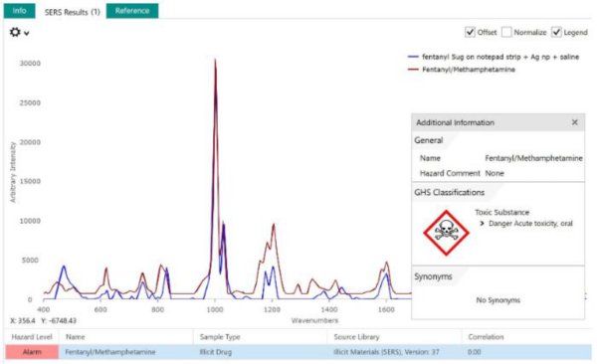Image resolution: width=597 pixels, height=364 pixels.
Task: Click the Hazard Comment None value
Action: [x=495, y=173]
